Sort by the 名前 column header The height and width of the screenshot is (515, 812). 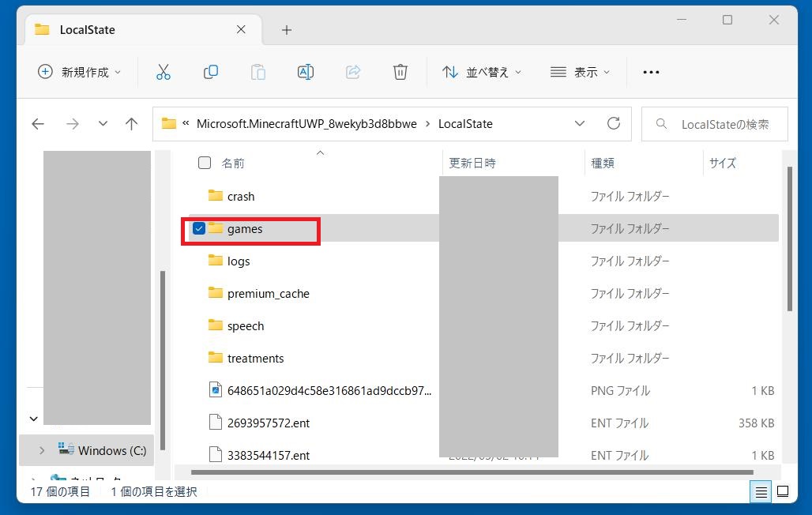tap(233, 163)
